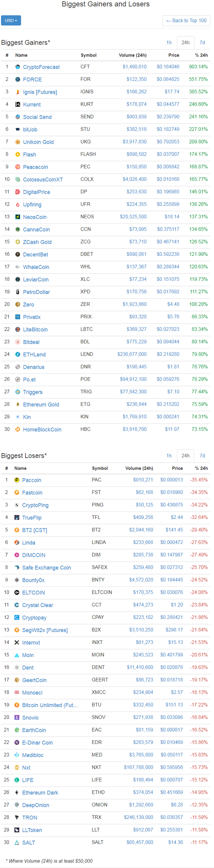Click the TrueFlip icon
The width and height of the screenshot is (214, 868).
tap(17, 518)
